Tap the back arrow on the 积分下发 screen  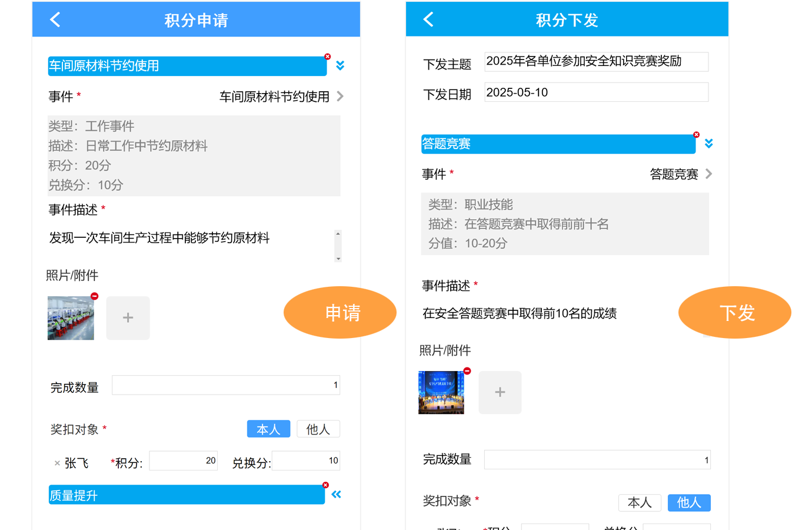428,19
